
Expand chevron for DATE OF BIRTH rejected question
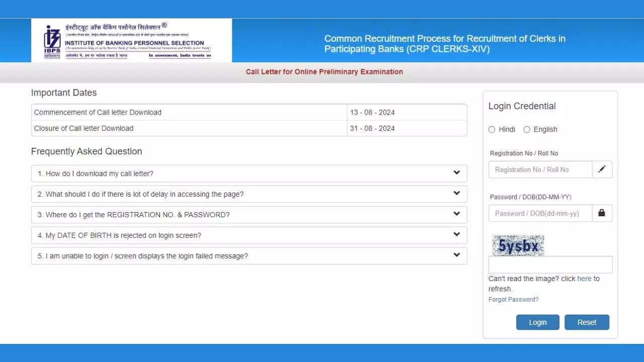click(x=456, y=235)
